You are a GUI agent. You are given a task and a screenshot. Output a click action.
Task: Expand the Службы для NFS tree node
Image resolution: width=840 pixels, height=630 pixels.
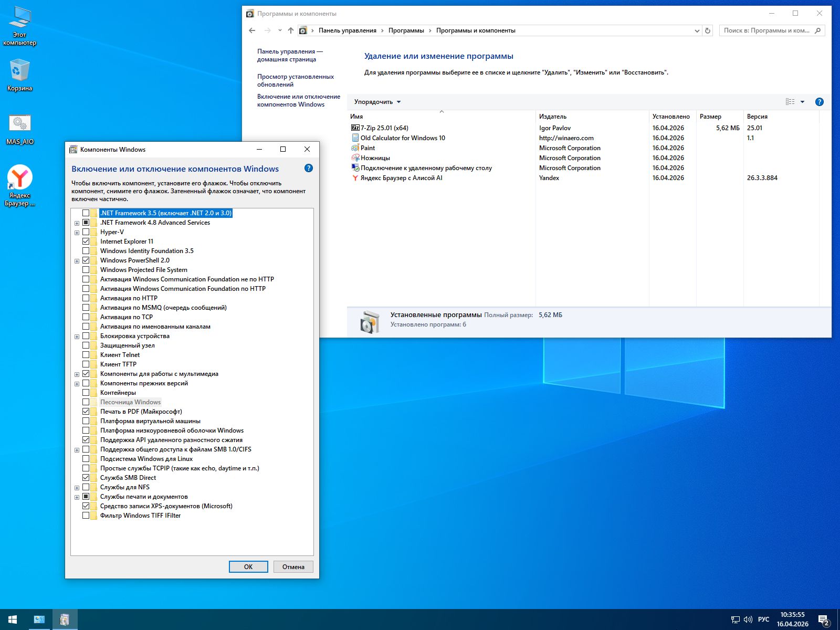pyautogui.click(x=77, y=488)
